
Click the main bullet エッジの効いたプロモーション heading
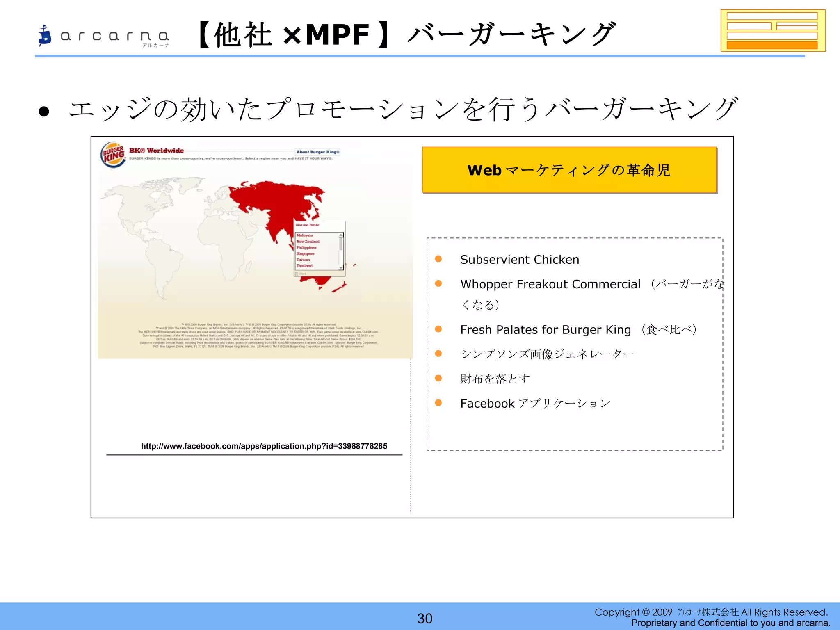click(x=403, y=110)
